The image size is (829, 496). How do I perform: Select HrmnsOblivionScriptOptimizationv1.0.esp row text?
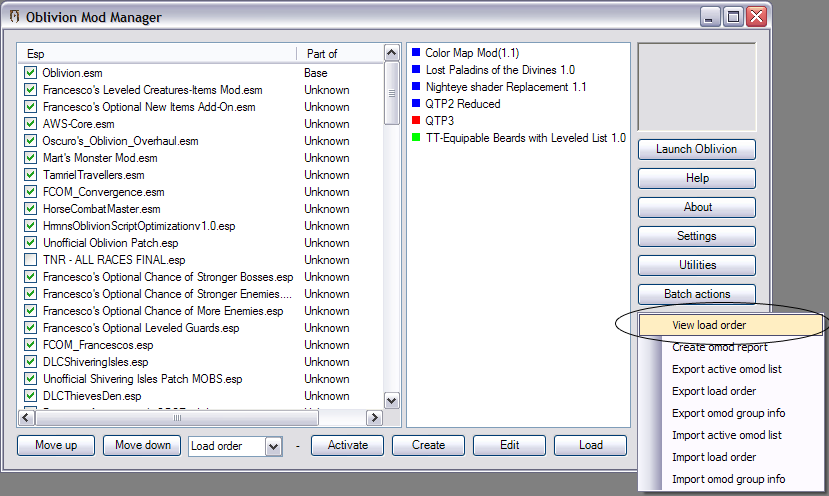coord(139,226)
